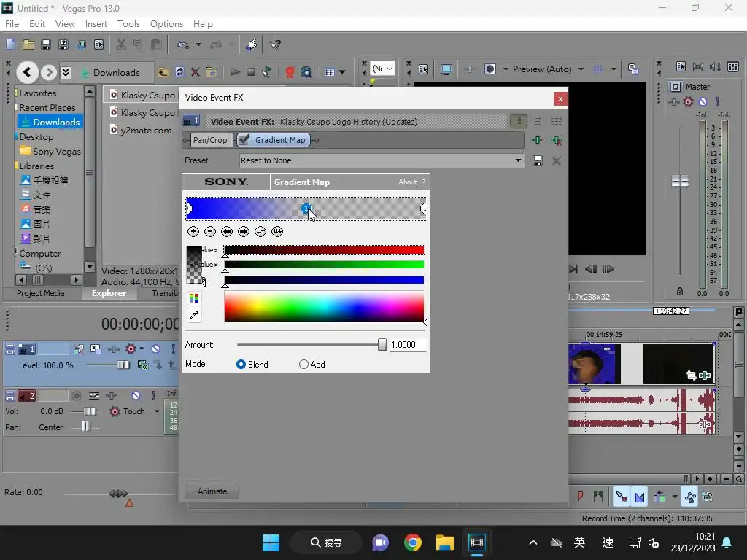Image resolution: width=747 pixels, height=560 pixels.
Task: Open File Explorer from the taskbar
Action: point(444,542)
